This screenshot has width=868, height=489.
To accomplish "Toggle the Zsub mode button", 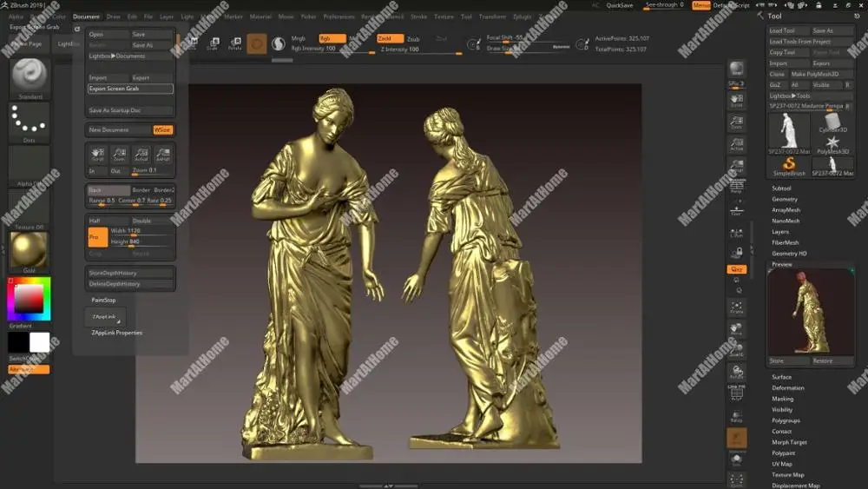I will (x=413, y=39).
